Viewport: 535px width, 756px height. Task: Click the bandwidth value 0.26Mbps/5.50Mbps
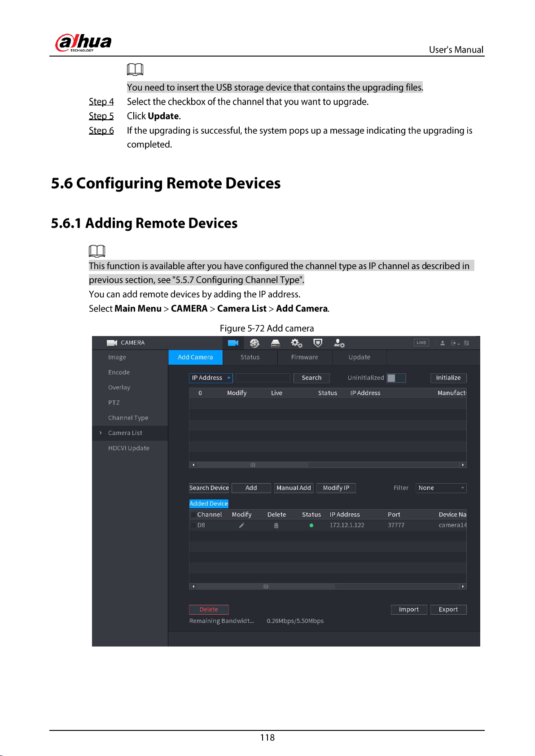click(x=295, y=621)
